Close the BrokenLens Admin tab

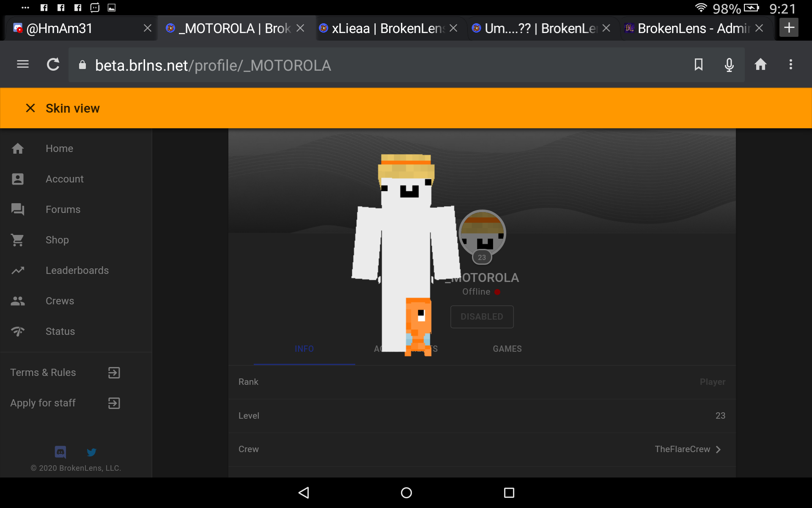759,28
